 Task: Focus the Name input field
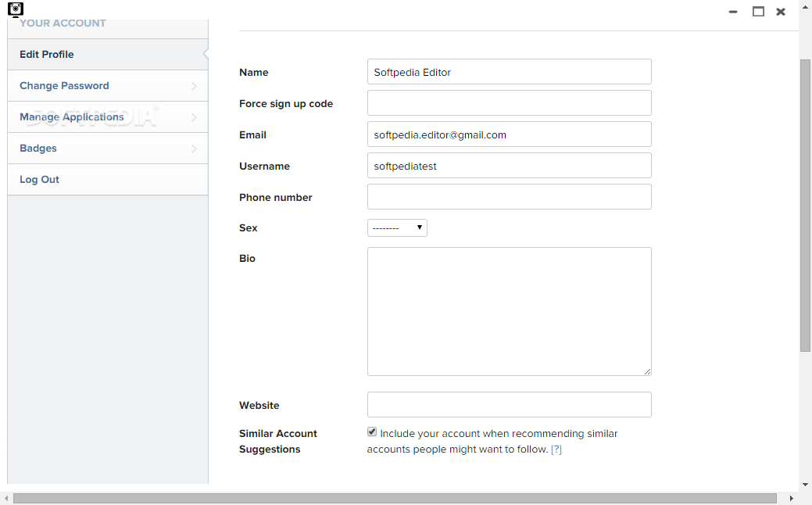pos(509,71)
